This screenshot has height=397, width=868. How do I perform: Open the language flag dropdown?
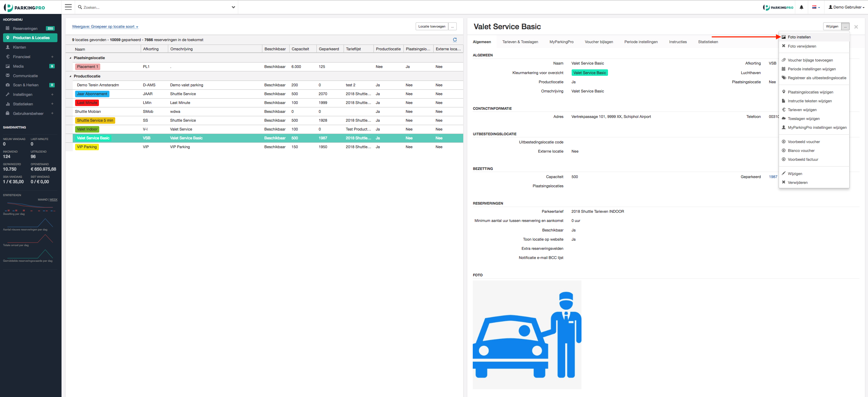pos(816,7)
